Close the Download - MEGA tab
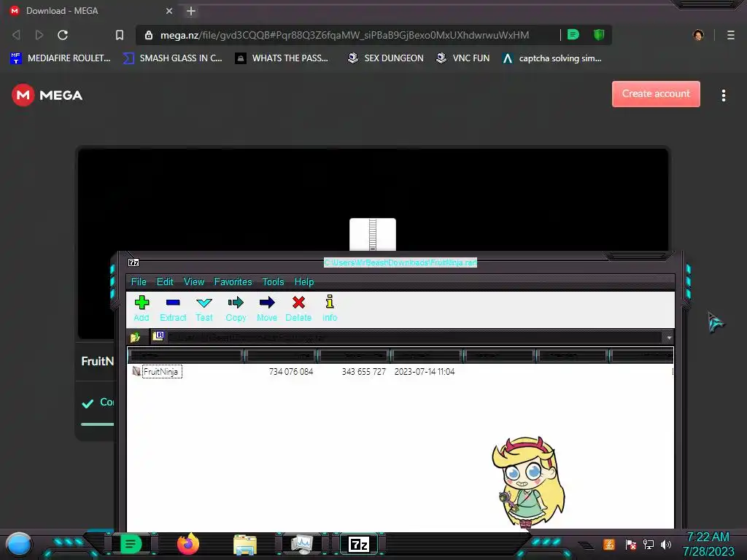Image resolution: width=747 pixels, height=560 pixels. [x=169, y=11]
